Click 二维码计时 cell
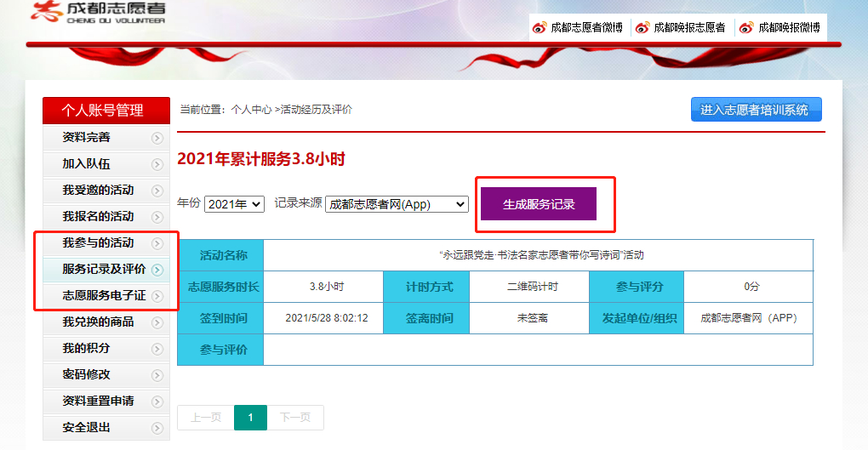 pyautogui.click(x=529, y=287)
